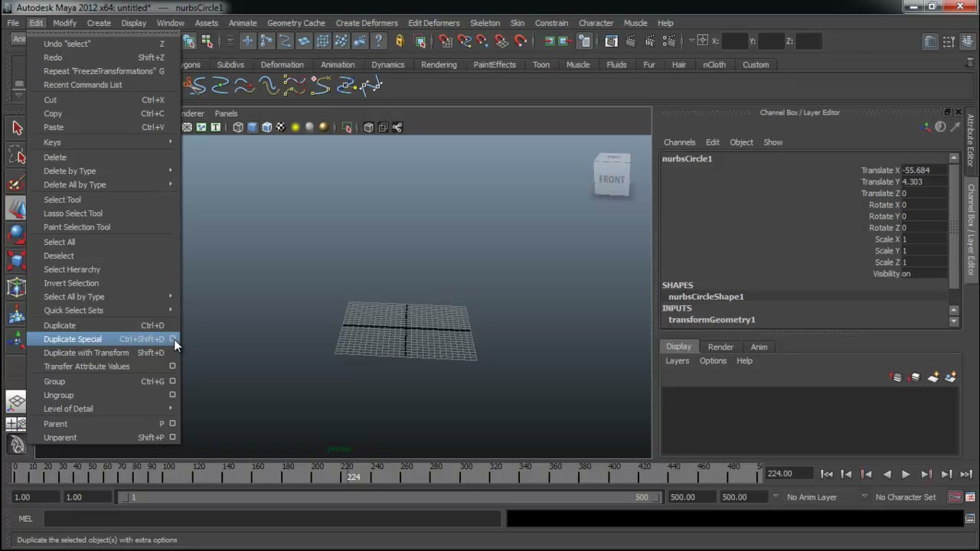
Task: Expand Select All by Type submenu
Action: pos(171,297)
